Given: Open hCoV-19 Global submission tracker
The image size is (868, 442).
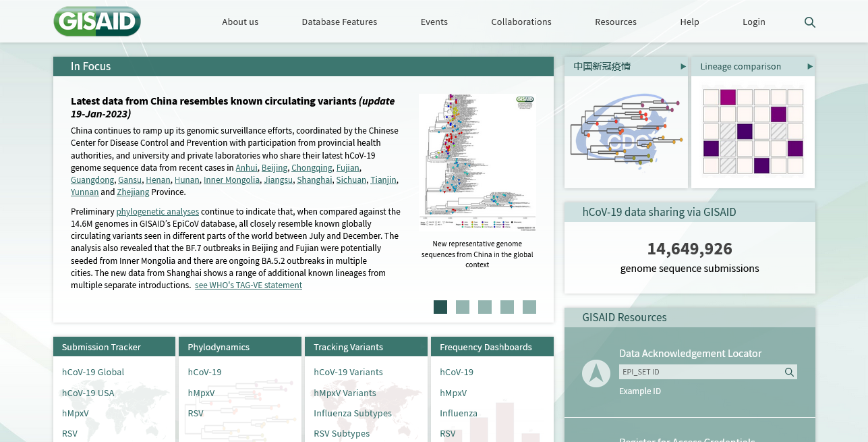Looking at the screenshot, I should pyautogui.click(x=93, y=372).
